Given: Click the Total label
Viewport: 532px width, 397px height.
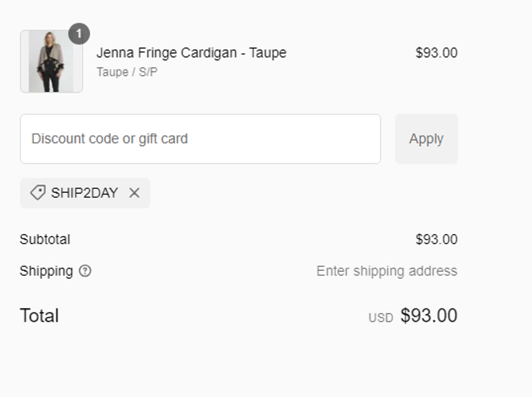Looking at the screenshot, I should point(39,315).
